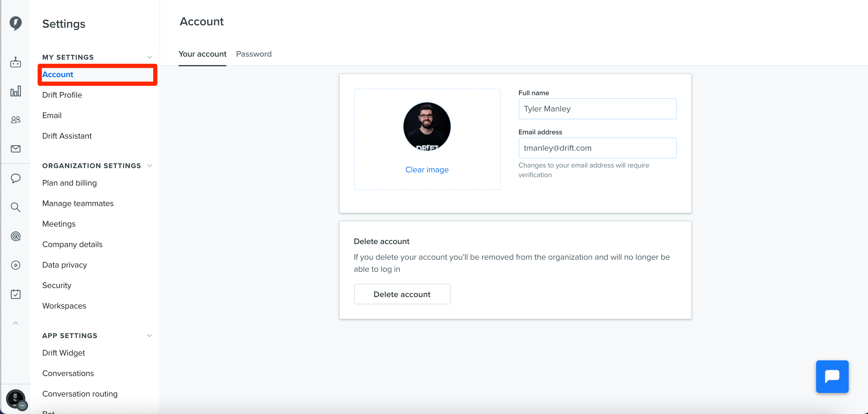Image resolution: width=868 pixels, height=414 pixels.
Task: Open the blue Drift chat widget
Action: click(x=832, y=376)
